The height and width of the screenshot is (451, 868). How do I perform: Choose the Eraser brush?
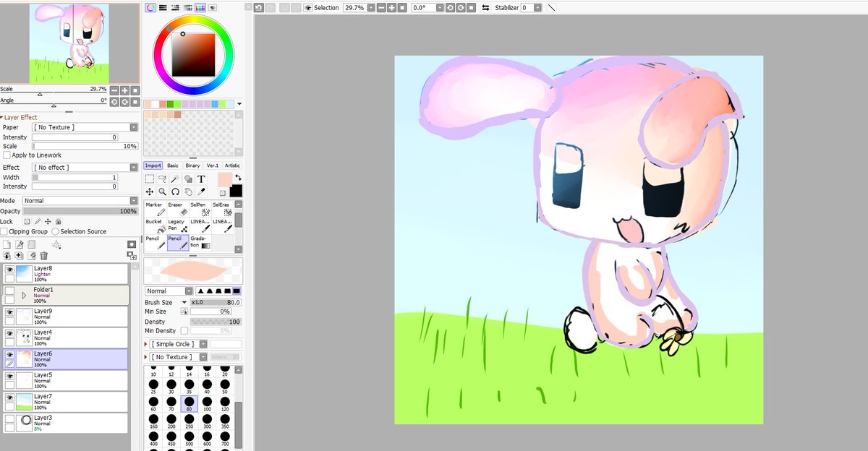177,209
